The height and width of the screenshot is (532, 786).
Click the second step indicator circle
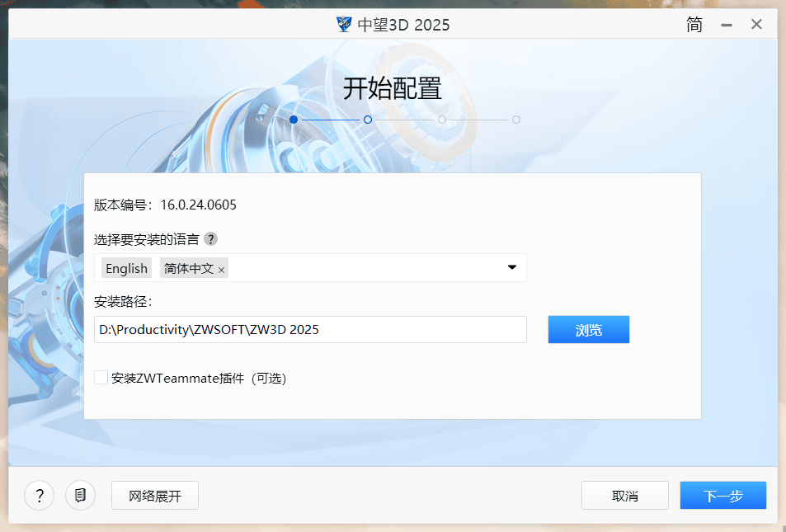click(368, 120)
